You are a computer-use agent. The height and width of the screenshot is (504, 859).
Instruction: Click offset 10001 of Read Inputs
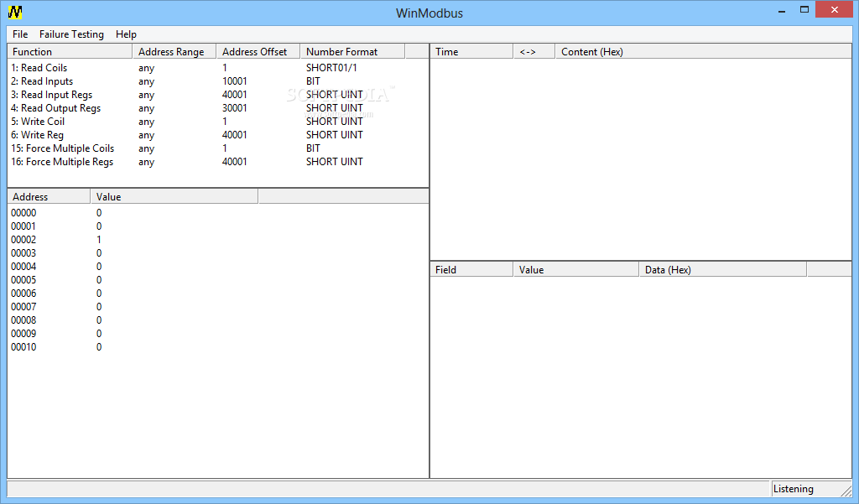coord(235,81)
